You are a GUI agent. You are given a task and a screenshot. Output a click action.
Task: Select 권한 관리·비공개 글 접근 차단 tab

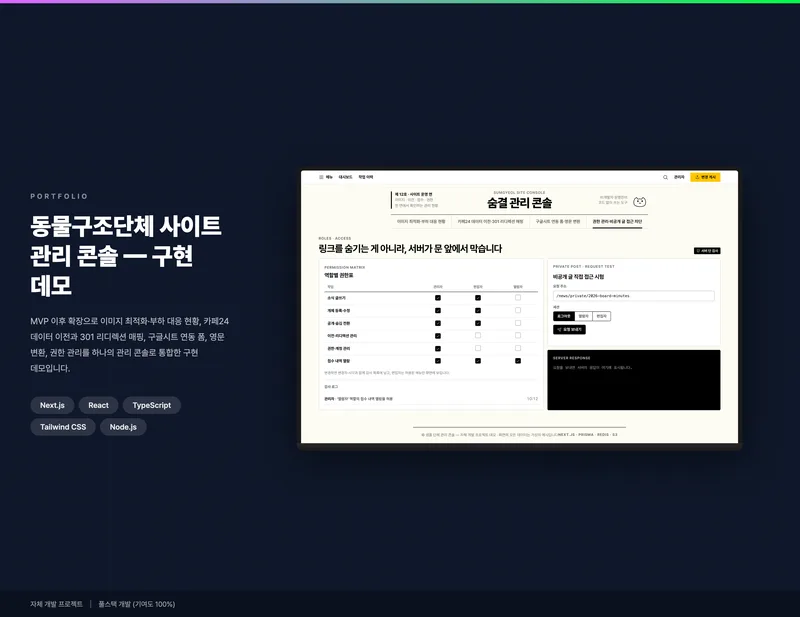[x=617, y=221]
